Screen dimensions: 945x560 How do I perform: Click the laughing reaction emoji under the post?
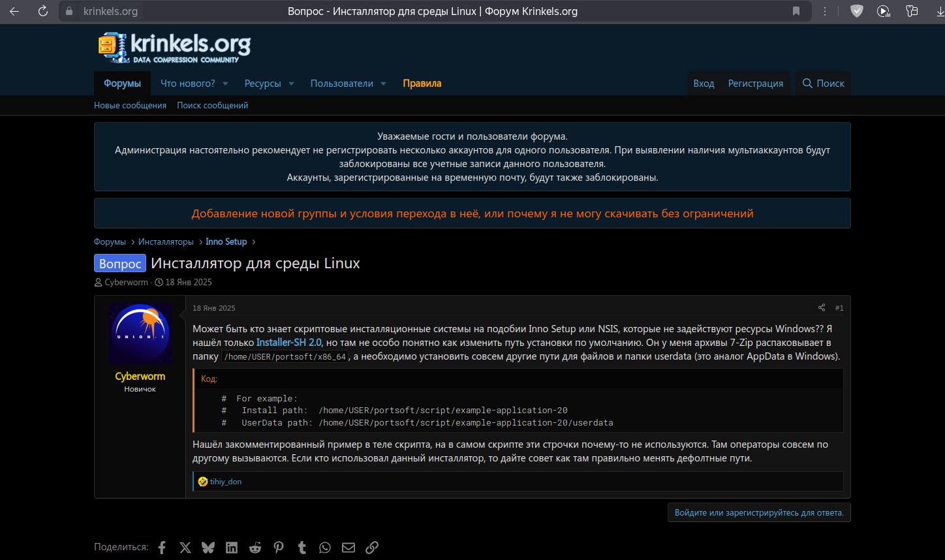click(203, 482)
